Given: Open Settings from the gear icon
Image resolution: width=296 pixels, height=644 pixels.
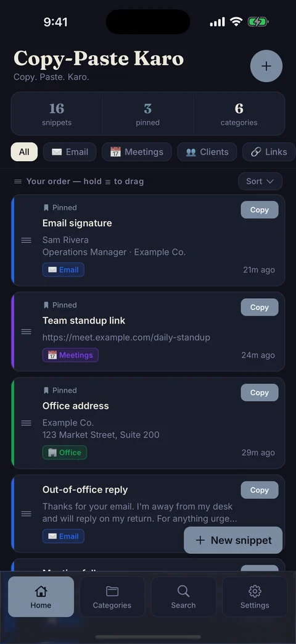Looking at the screenshot, I should (255, 591).
